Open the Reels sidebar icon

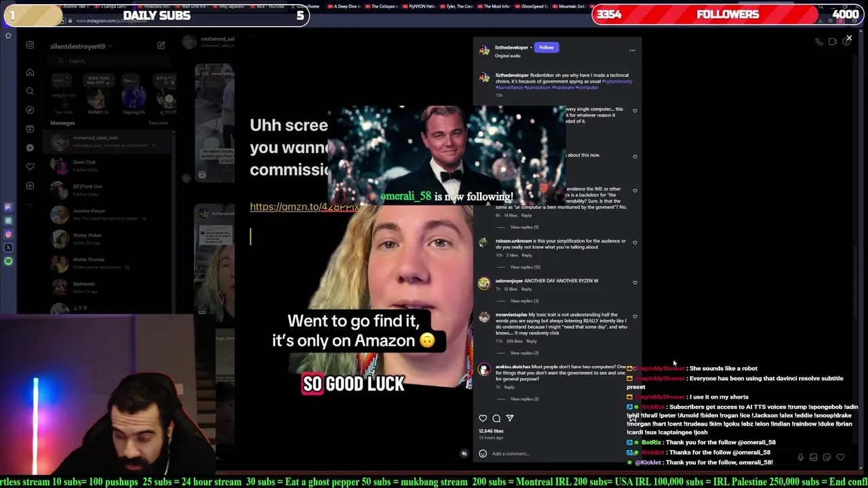coord(30,129)
